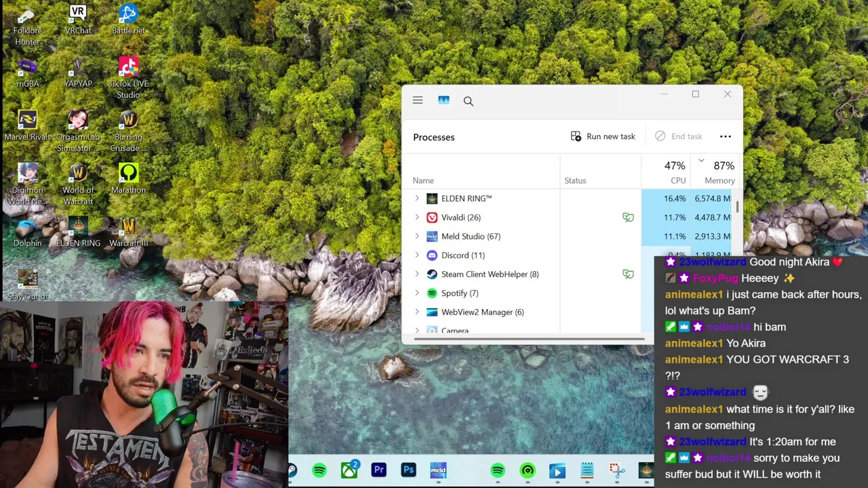Image resolution: width=868 pixels, height=488 pixels.
Task: Open the Snipping Tool taskbar icon
Action: point(616,470)
